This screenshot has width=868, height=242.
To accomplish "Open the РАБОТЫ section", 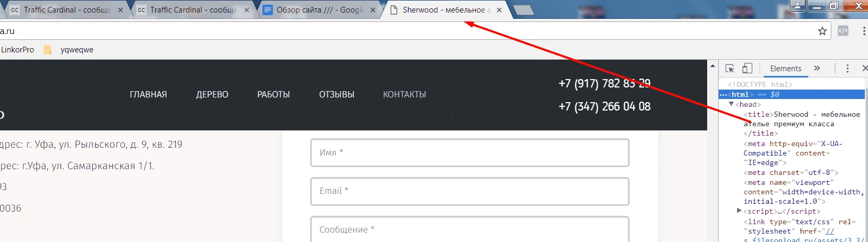I will click(273, 94).
